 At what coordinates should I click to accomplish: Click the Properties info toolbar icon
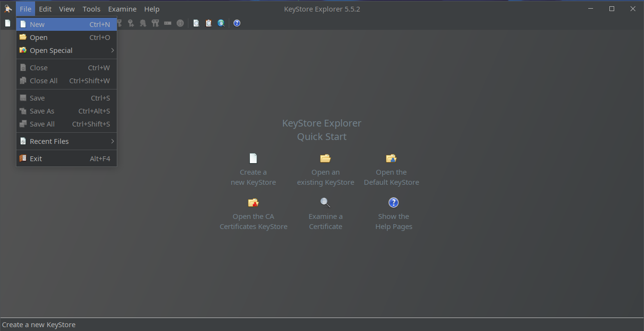tap(180, 23)
